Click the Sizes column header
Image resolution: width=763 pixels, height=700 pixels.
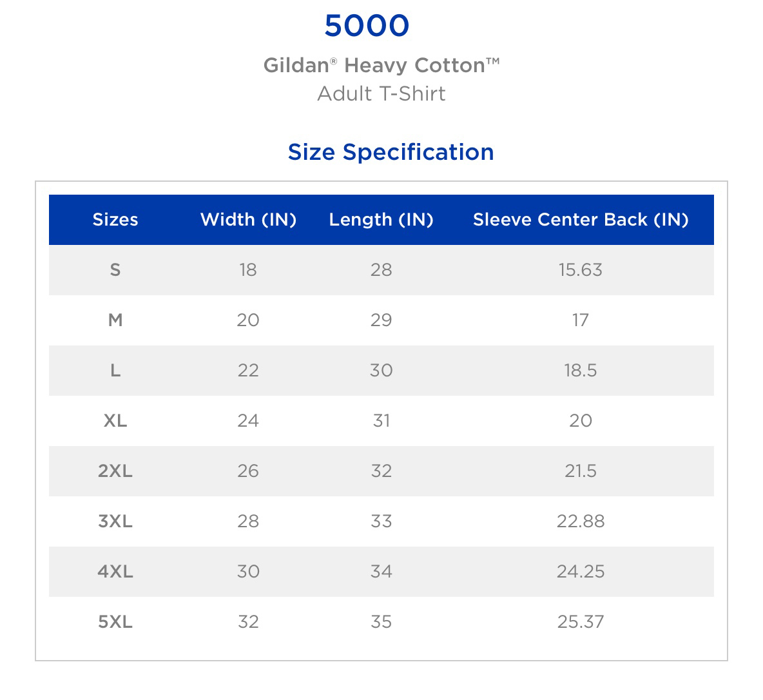[x=115, y=220]
